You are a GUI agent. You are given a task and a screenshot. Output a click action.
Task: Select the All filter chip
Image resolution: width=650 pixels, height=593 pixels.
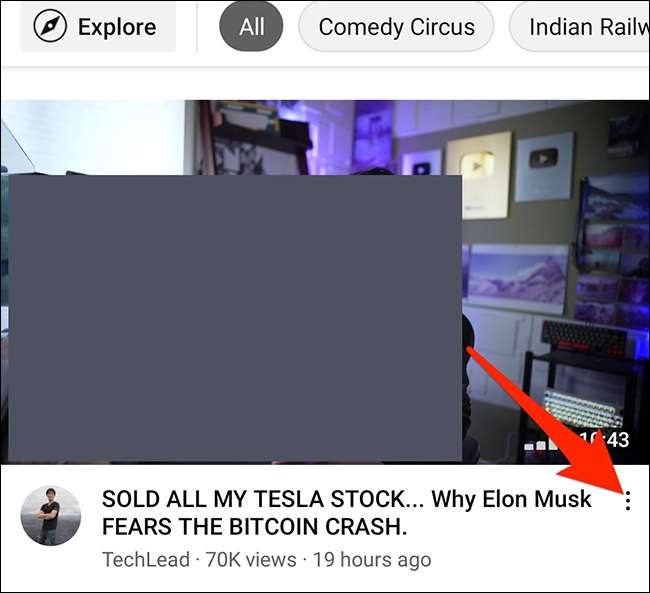[251, 27]
